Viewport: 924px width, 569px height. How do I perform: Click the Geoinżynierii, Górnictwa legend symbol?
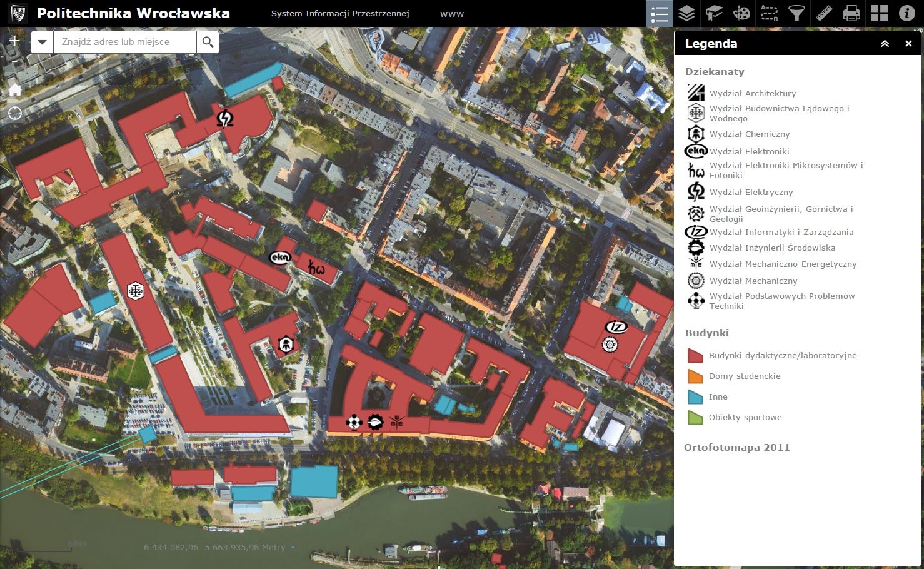coord(696,214)
